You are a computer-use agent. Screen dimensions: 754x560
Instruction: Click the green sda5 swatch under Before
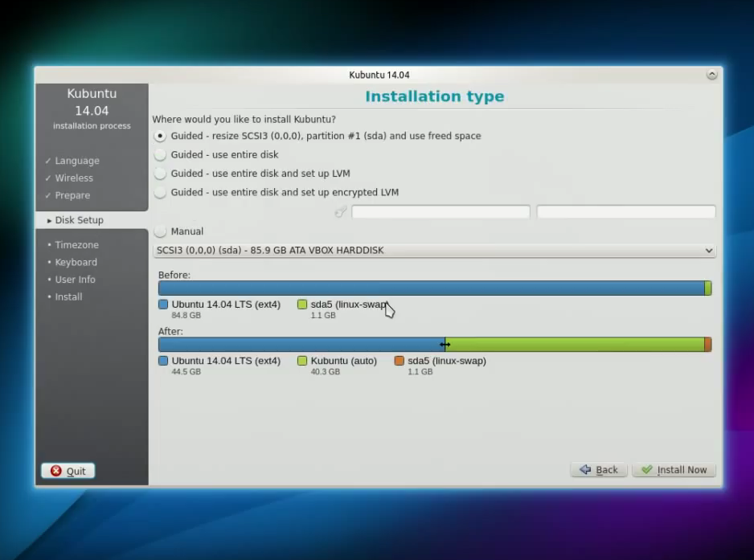pos(302,305)
